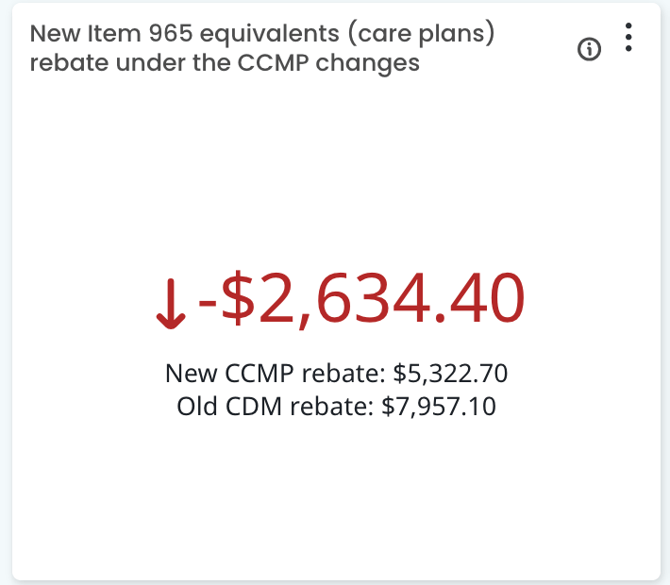Click 'rebate under the CCMP changes' title line
This screenshot has width=670, height=585.
(224, 63)
